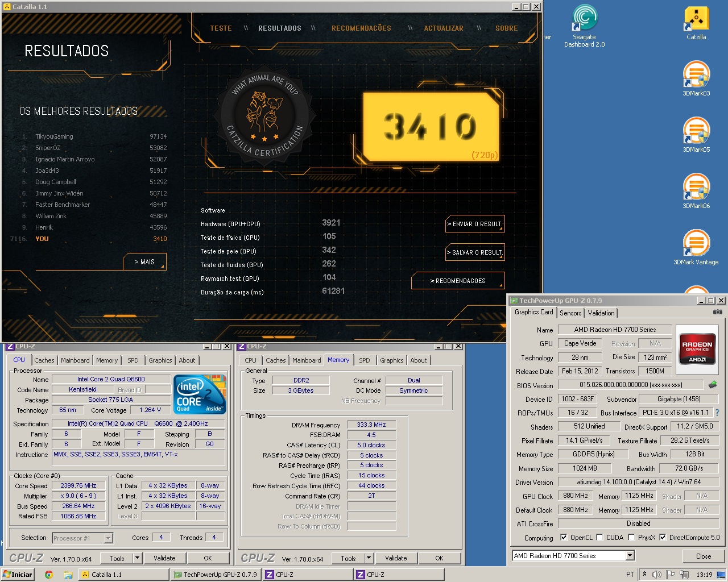
Task: Expand the Tools arrow in right CPU-Z window
Action: click(x=369, y=558)
